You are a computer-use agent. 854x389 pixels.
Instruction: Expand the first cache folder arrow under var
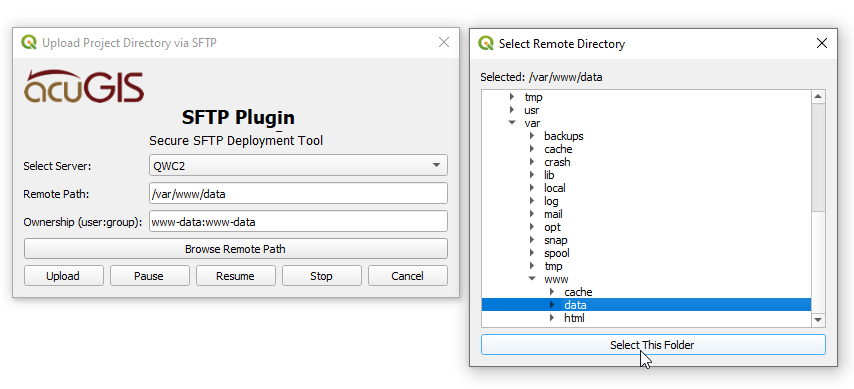[x=532, y=149]
